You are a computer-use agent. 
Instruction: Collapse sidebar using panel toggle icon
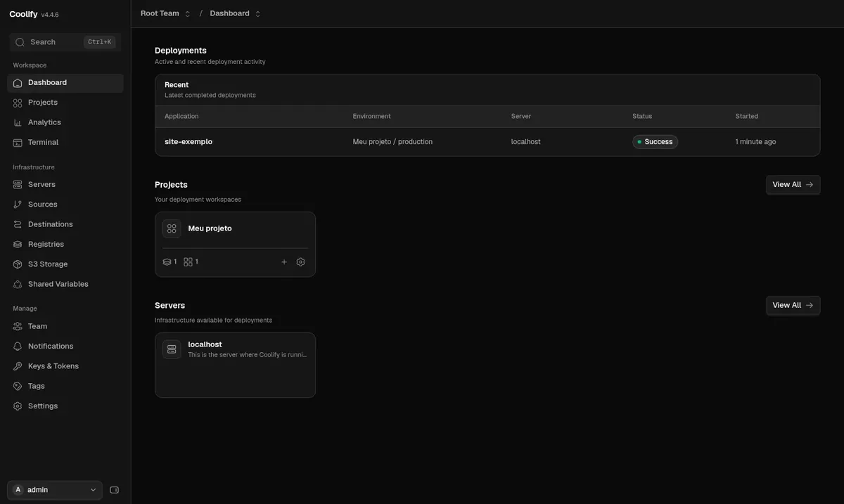(x=115, y=490)
